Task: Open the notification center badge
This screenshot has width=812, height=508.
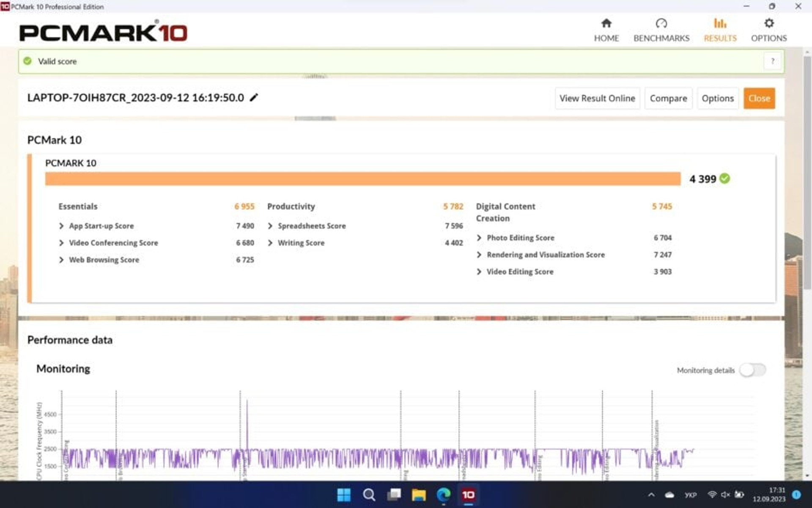Action: pyautogui.click(x=796, y=494)
